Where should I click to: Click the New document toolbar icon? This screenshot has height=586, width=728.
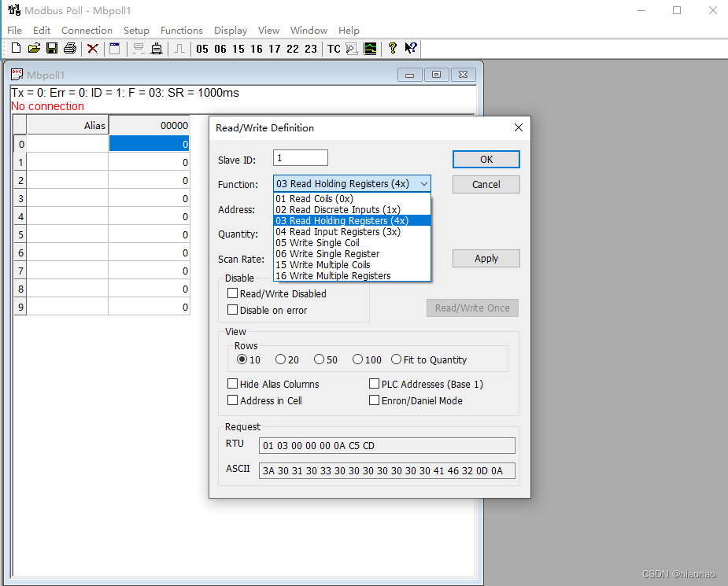tap(16, 48)
